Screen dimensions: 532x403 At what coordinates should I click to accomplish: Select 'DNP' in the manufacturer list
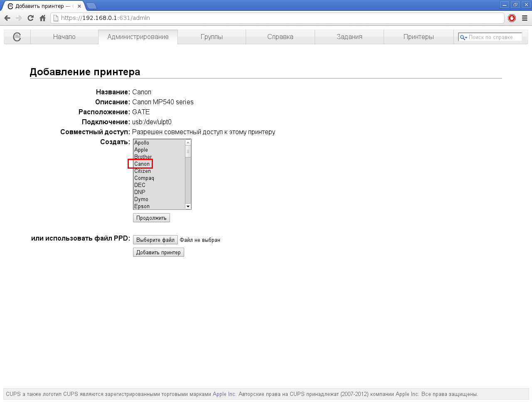159,192
